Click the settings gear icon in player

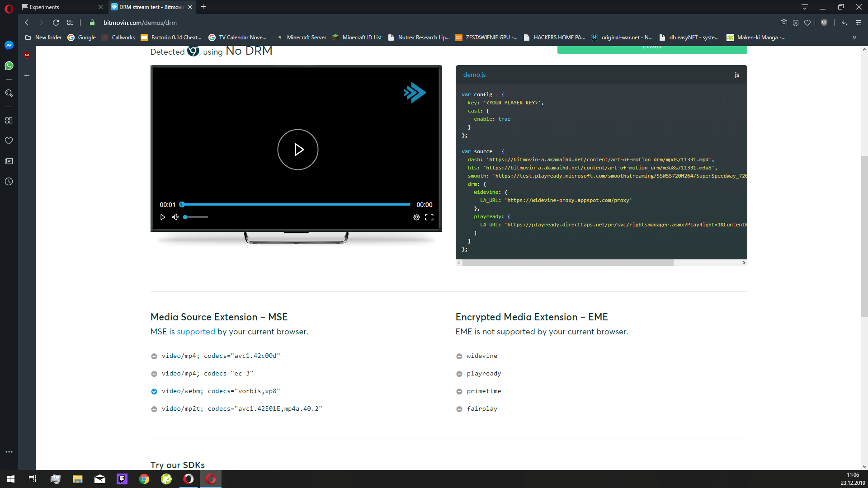pyautogui.click(x=417, y=216)
